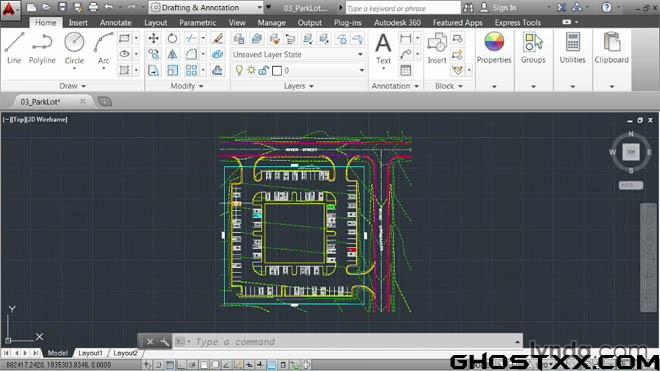The height and width of the screenshot is (371, 660).
Task: Click the Undo arrow in quick access toolbar
Action: [x=109, y=7]
